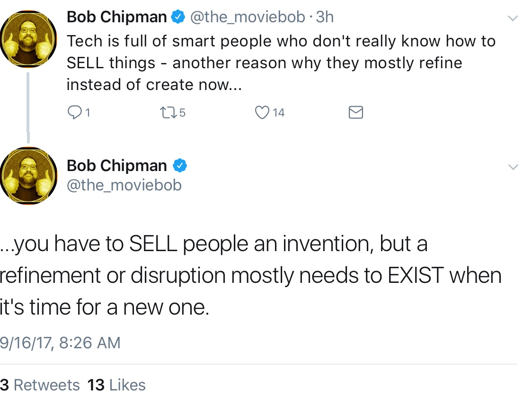The width and height of the screenshot is (532, 398).
Task: Select main tweet text about SELL invention
Action: (x=250, y=275)
